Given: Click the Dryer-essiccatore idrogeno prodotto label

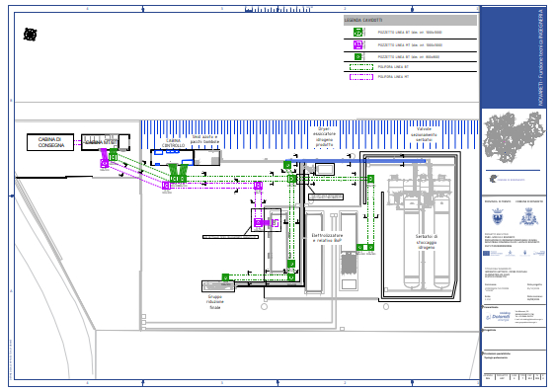Looking at the screenshot, I should pyautogui.click(x=324, y=137).
